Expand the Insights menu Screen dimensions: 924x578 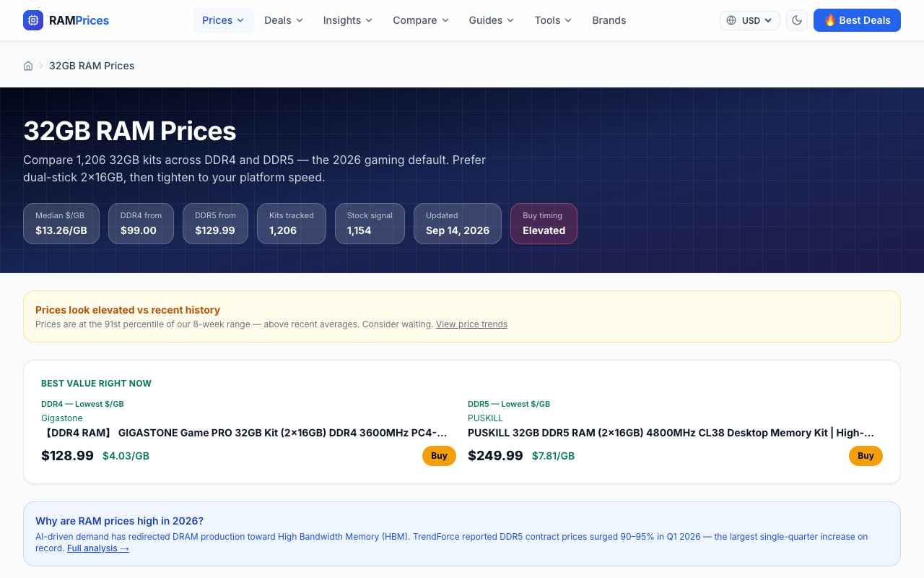pos(348,20)
